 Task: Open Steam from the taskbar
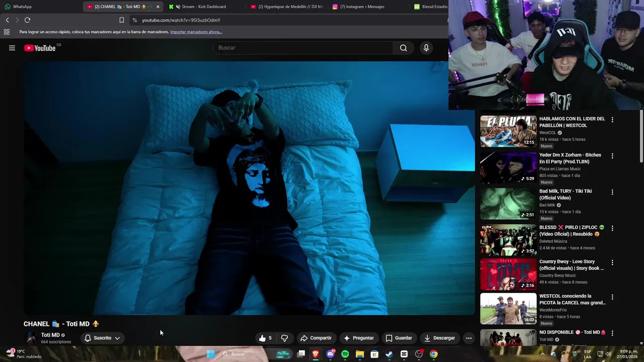[389, 354]
